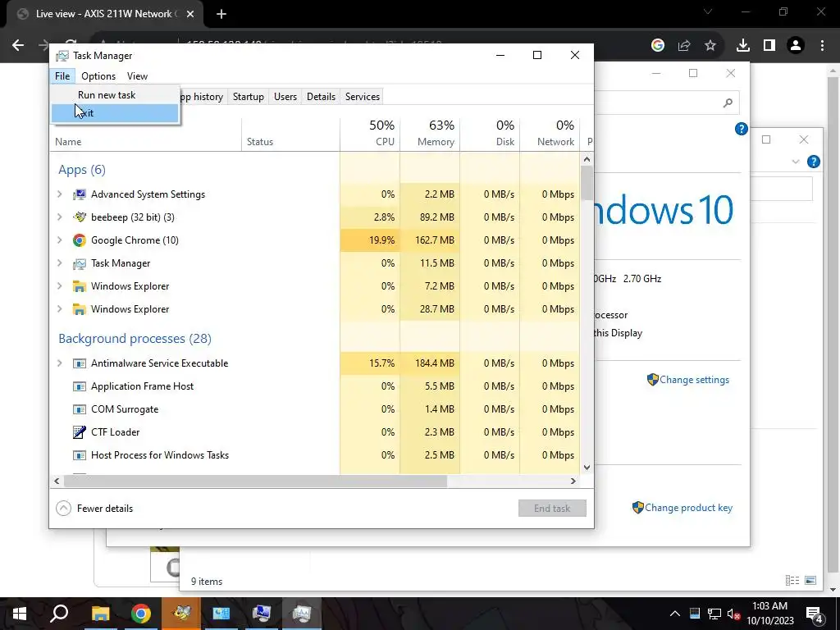Expand the Windows Explorer row using 7.2 MB

pyautogui.click(x=59, y=286)
